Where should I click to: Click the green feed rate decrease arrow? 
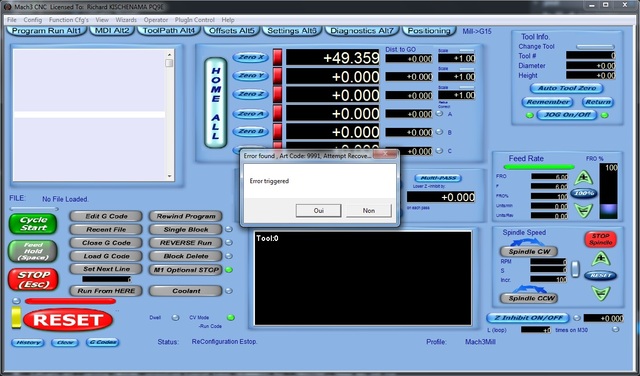(x=583, y=210)
